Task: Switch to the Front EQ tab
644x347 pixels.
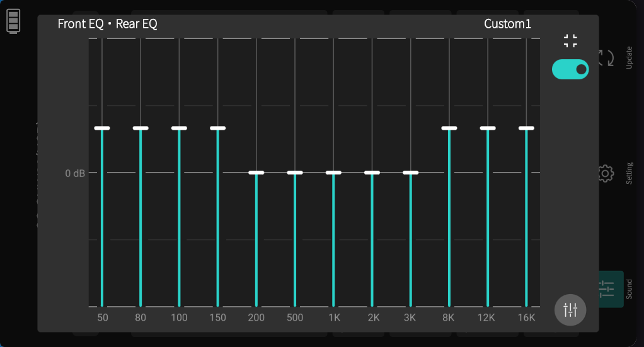Action: pos(80,24)
